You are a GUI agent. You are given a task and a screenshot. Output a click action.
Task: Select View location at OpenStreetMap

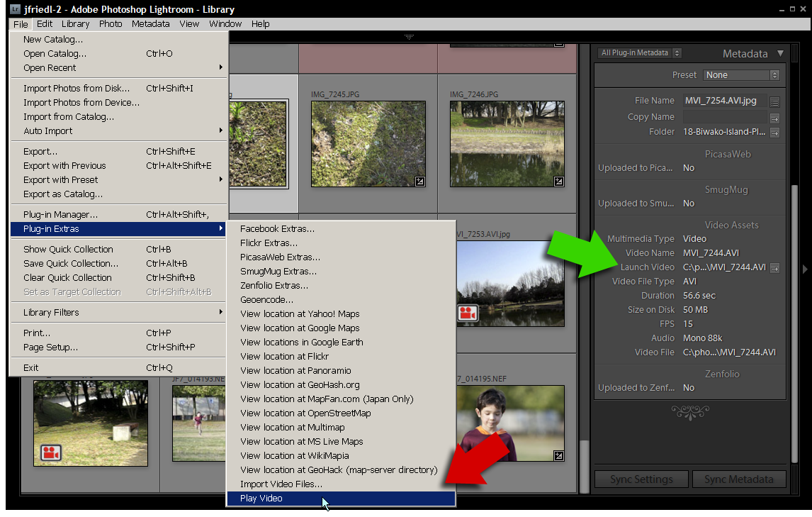coord(342,413)
